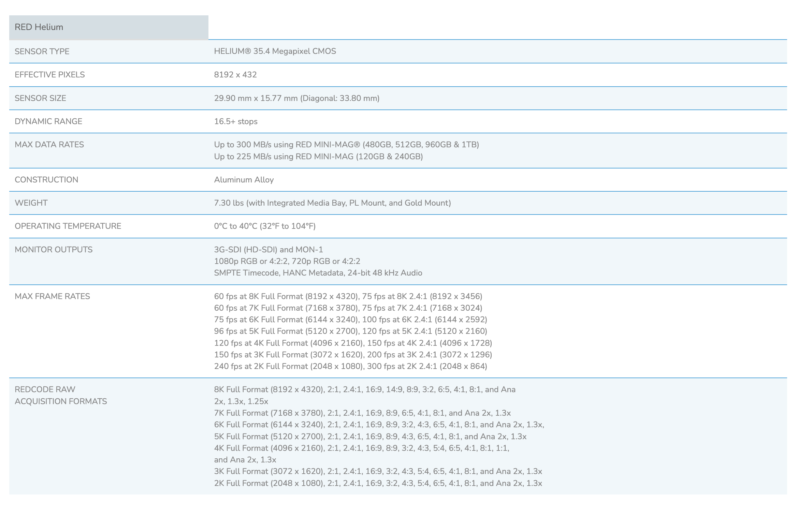Click '0°C to 40°C (32°F to 104°F)' value
This screenshot has height=532, width=797.
pyautogui.click(x=265, y=226)
